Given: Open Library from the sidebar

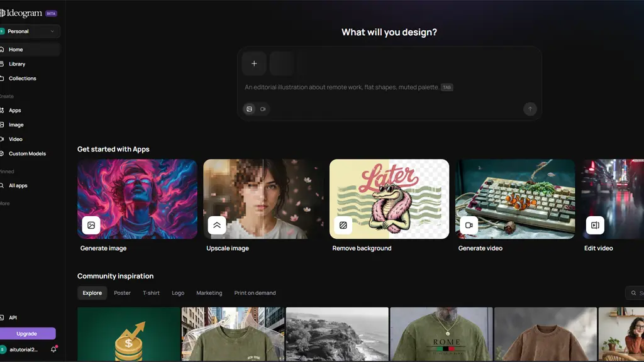Looking at the screenshot, I should pyautogui.click(x=17, y=64).
